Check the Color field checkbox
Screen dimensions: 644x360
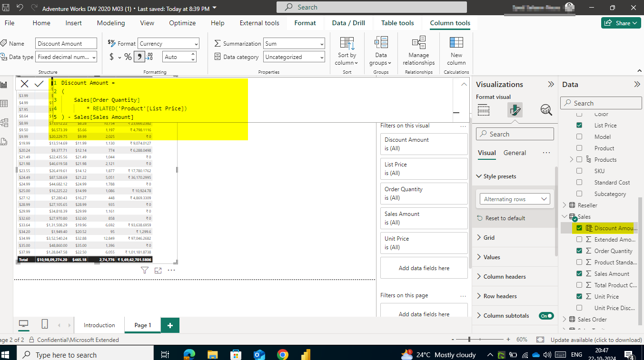click(x=579, y=114)
